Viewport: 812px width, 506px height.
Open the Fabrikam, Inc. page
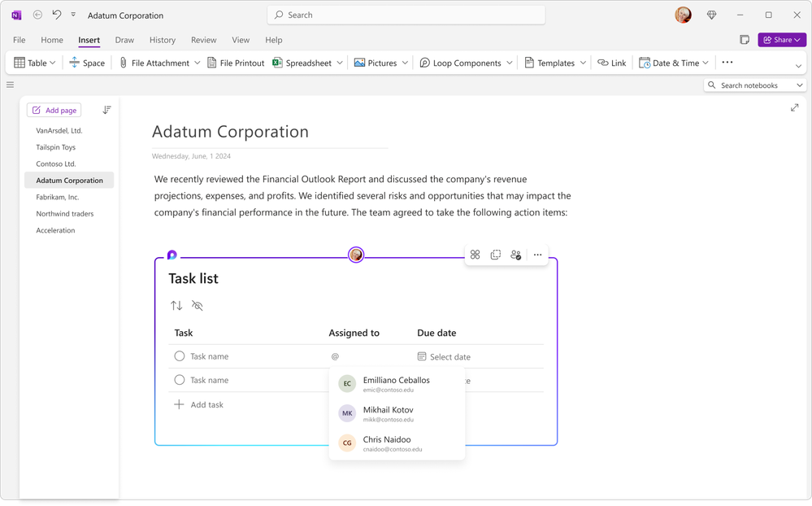[x=58, y=197]
